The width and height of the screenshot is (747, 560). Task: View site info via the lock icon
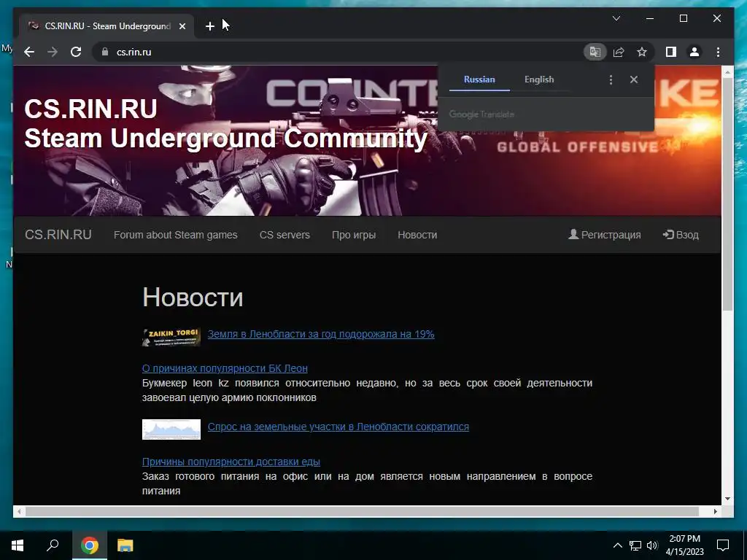pos(105,52)
